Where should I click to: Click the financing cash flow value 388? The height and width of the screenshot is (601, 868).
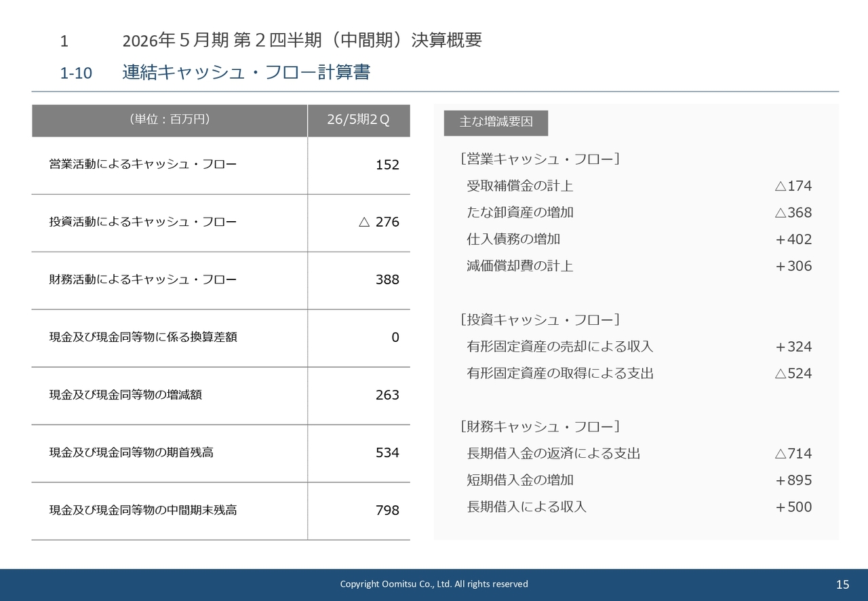(387, 279)
